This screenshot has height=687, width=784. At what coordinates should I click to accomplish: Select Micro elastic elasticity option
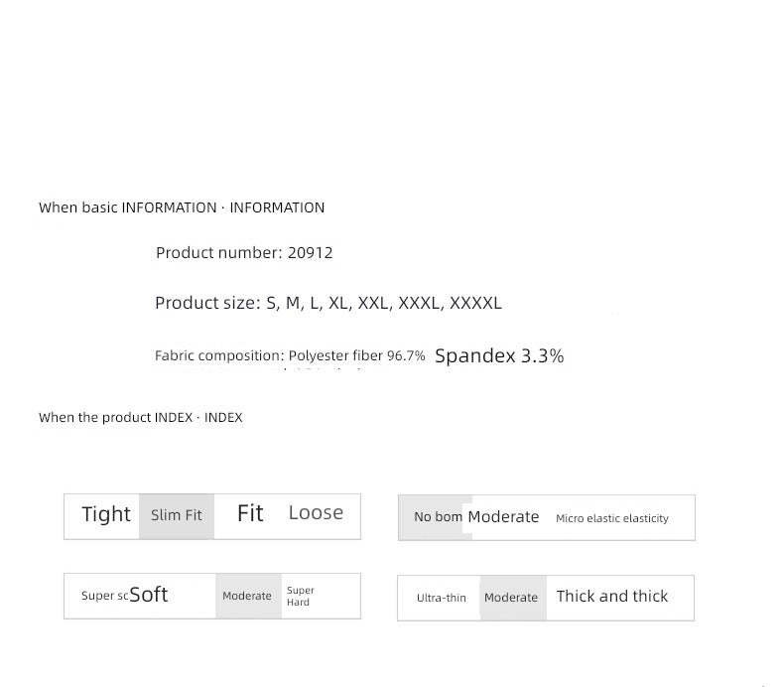point(612,518)
